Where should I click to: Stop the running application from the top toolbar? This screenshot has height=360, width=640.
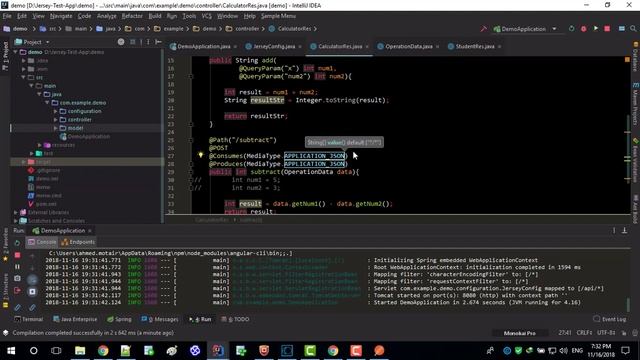607,29
